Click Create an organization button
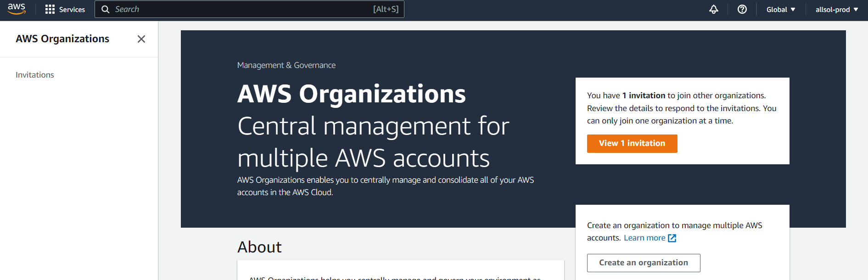 644,263
